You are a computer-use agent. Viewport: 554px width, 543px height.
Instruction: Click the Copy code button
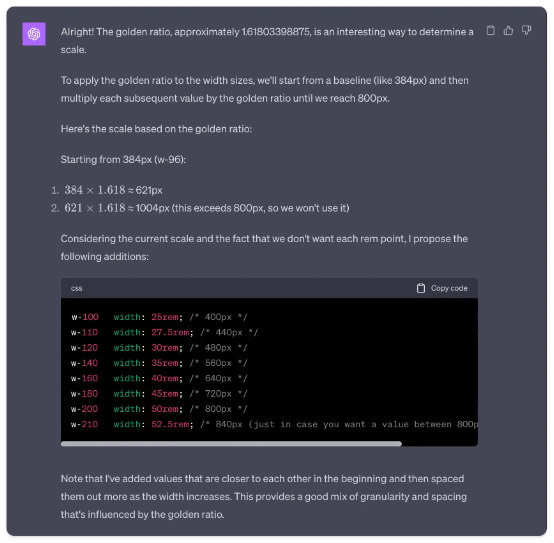click(x=442, y=288)
